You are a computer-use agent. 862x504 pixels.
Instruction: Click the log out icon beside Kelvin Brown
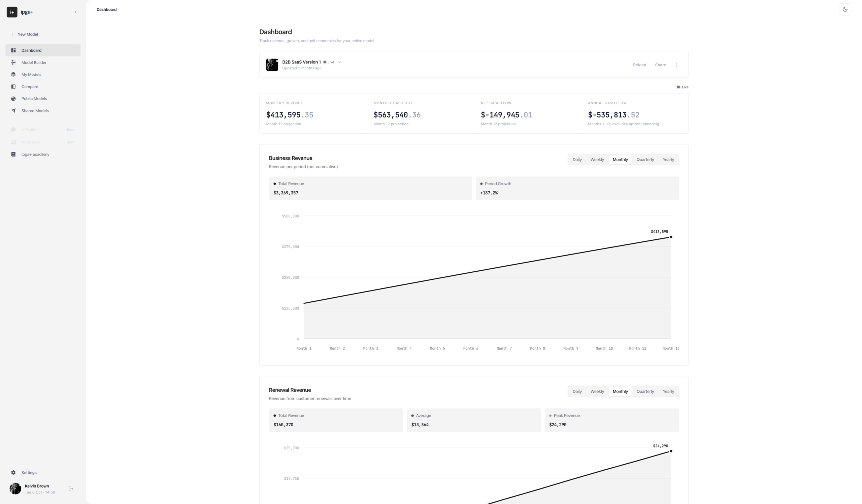click(71, 489)
